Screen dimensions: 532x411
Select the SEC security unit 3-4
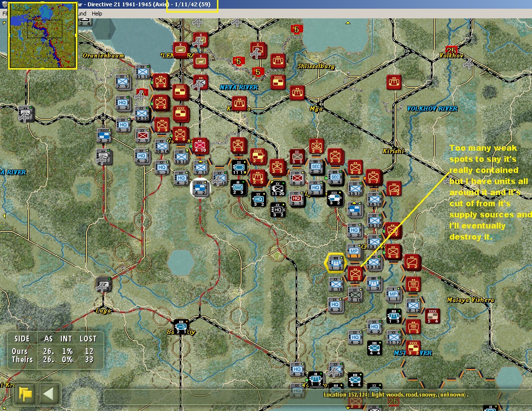point(335,178)
